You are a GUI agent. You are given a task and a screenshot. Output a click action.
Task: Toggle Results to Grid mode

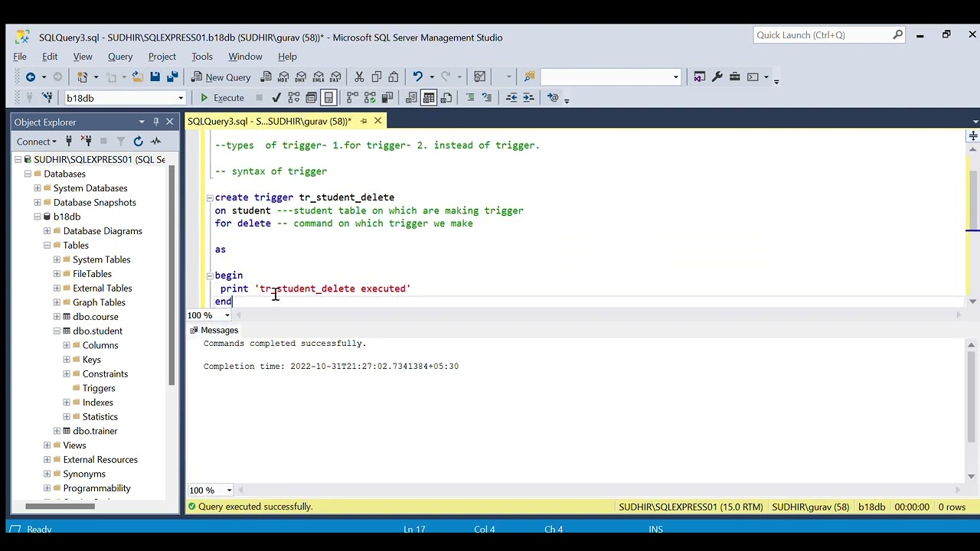(429, 98)
